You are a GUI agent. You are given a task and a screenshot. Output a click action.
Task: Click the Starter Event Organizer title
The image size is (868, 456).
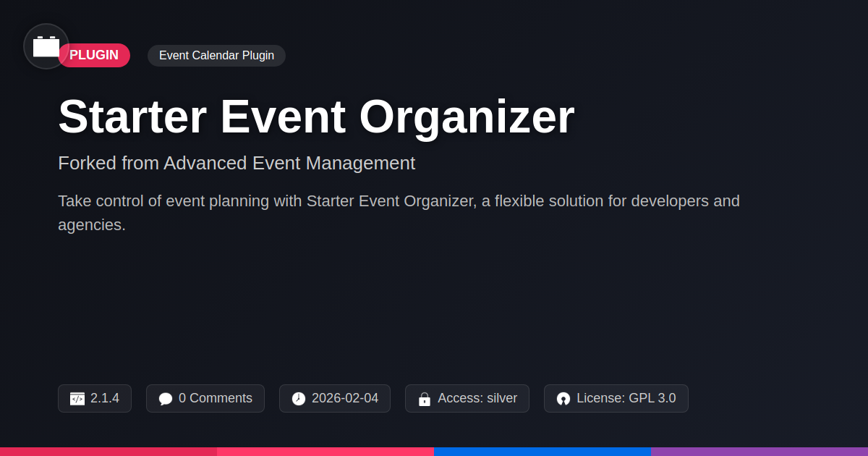pyautogui.click(x=316, y=117)
